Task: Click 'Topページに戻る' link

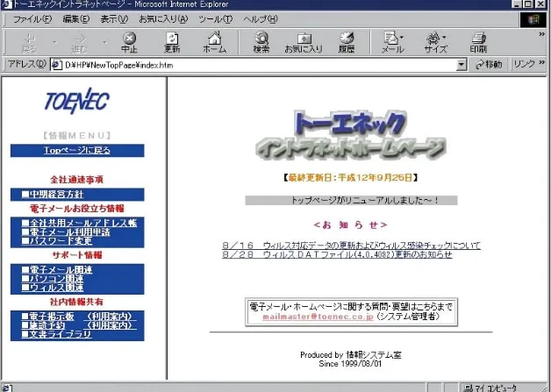Action: pos(77,150)
